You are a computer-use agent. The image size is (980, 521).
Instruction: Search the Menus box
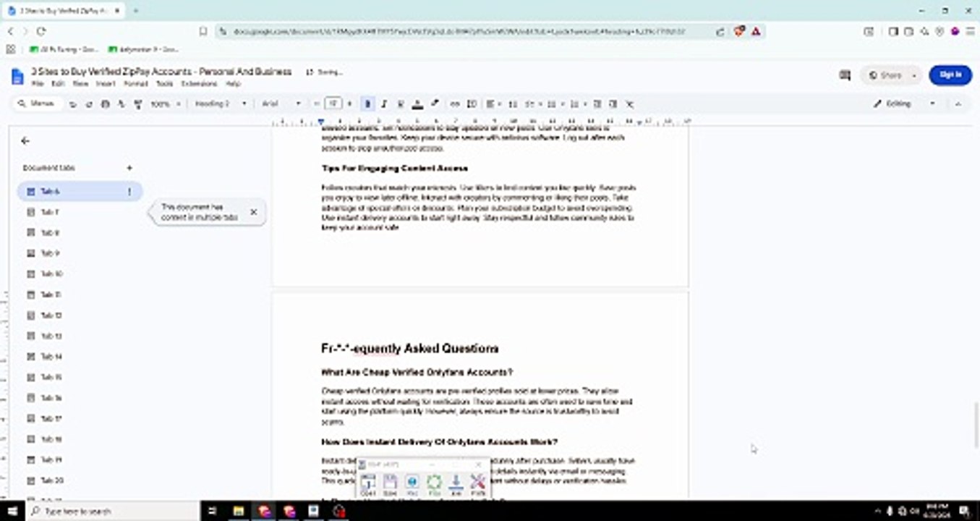point(38,104)
